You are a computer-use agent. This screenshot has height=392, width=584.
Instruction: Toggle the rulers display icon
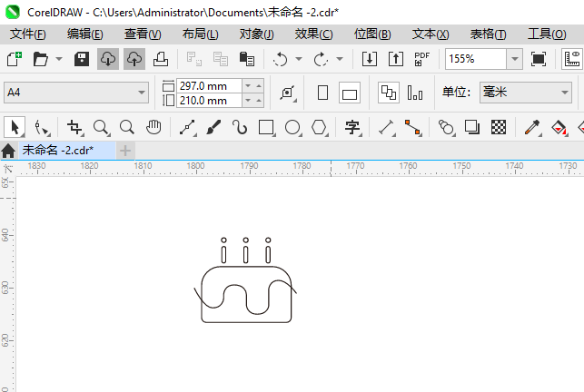(x=572, y=59)
